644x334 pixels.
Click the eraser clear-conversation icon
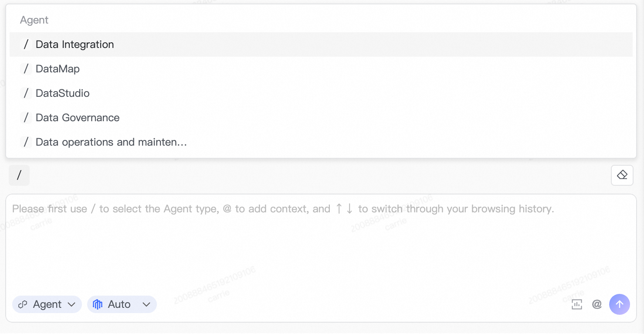pyautogui.click(x=622, y=175)
